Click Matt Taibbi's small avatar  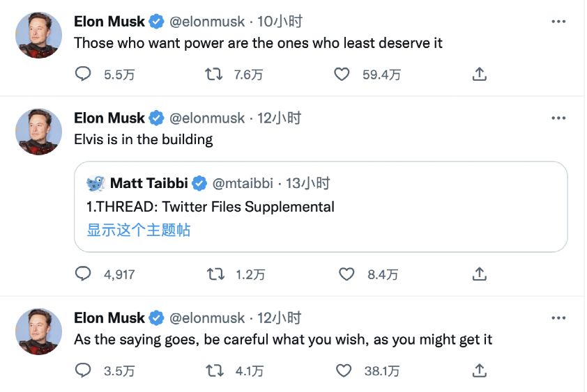pos(96,183)
